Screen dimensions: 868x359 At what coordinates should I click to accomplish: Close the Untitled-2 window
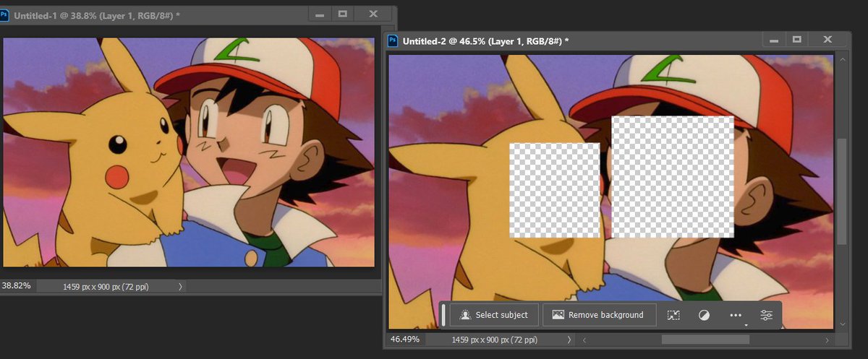coord(827,40)
